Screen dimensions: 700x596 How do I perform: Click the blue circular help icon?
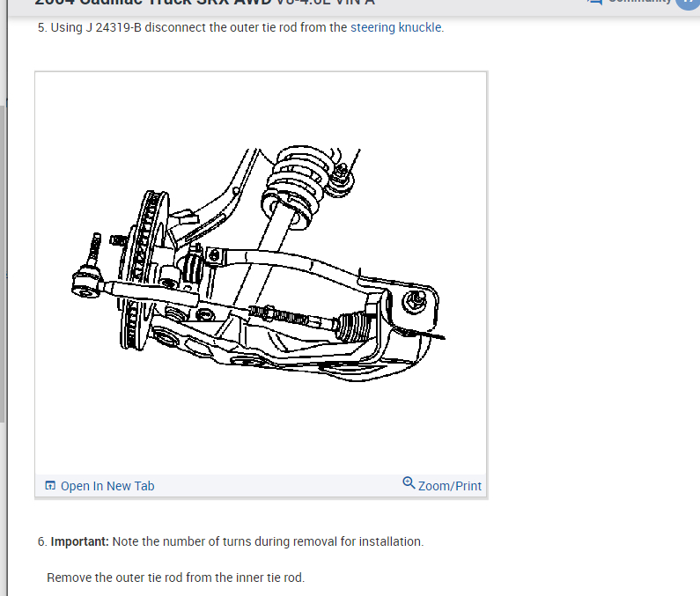click(x=688, y=4)
